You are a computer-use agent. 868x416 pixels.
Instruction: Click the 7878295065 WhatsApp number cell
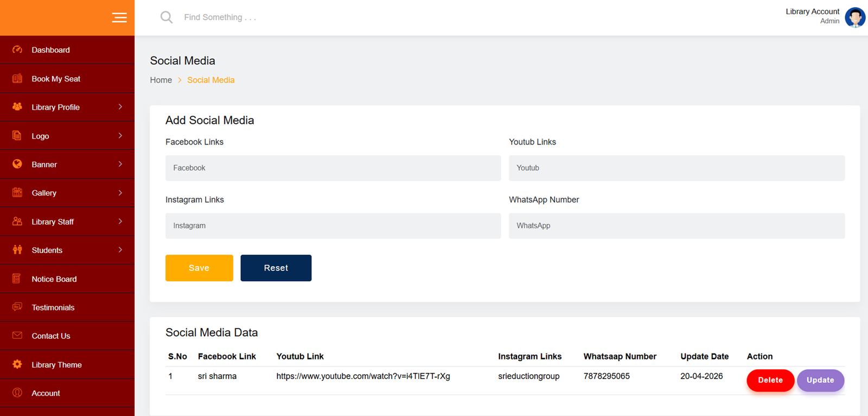607,376
